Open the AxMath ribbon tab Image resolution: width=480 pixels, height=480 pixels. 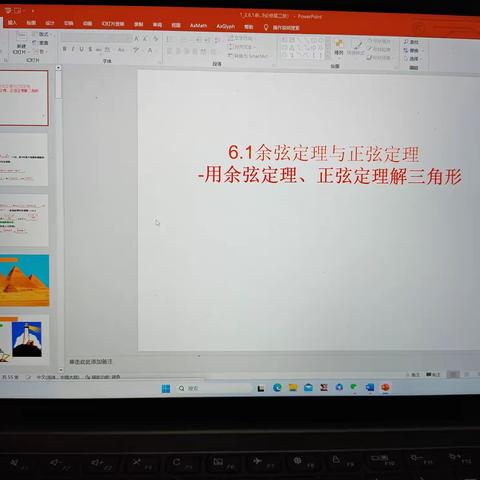pyautogui.click(x=198, y=26)
